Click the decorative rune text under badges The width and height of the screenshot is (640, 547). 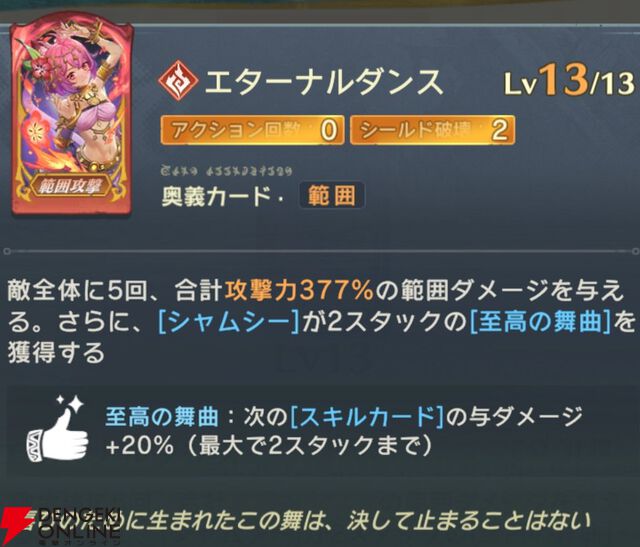226,170
